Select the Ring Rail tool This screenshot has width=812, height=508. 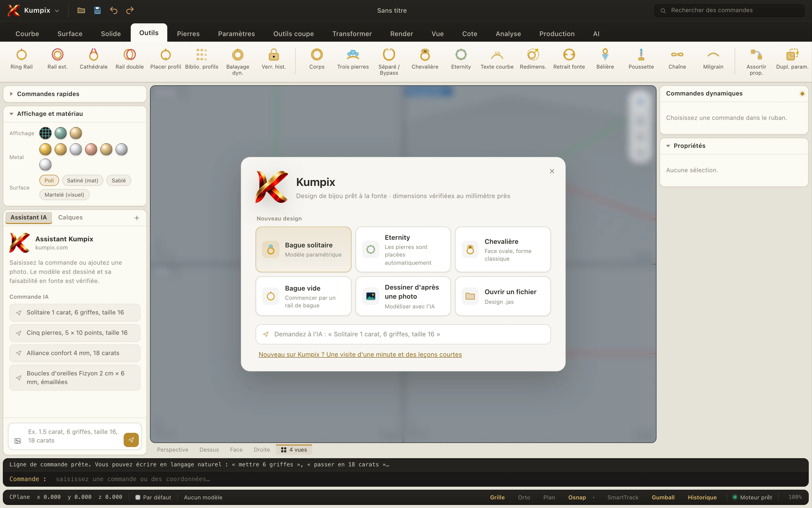click(x=22, y=59)
